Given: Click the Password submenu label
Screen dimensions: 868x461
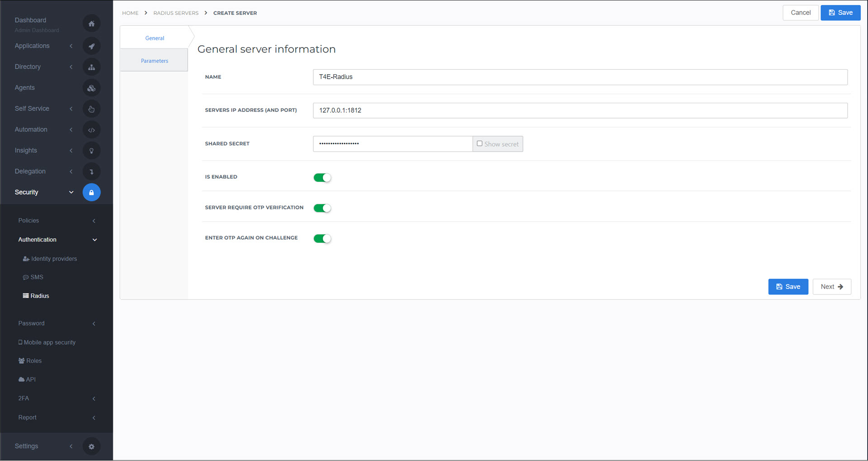Looking at the screenshot, I should click(31, 323).
